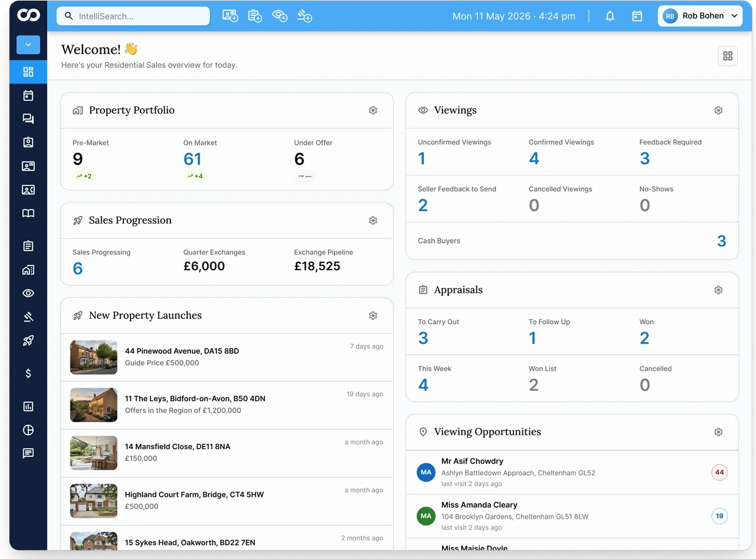Open Viewings settings gear
The width and height of the screenshot is (756, 559).
718,111
